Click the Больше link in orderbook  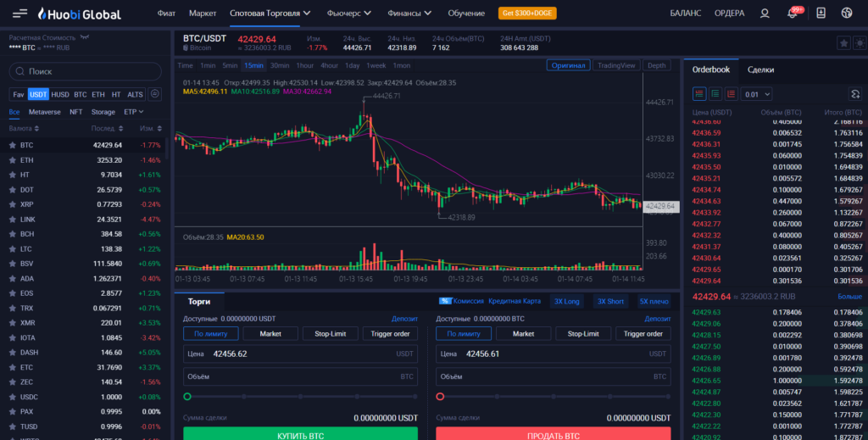click(x=849, y=297)
